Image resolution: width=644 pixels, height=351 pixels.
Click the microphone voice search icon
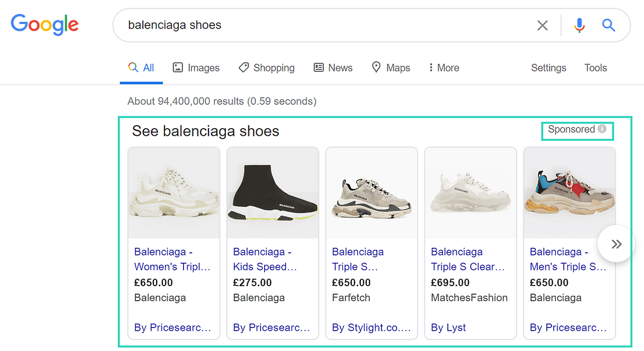pyautogui.click(x=579, y=25)
